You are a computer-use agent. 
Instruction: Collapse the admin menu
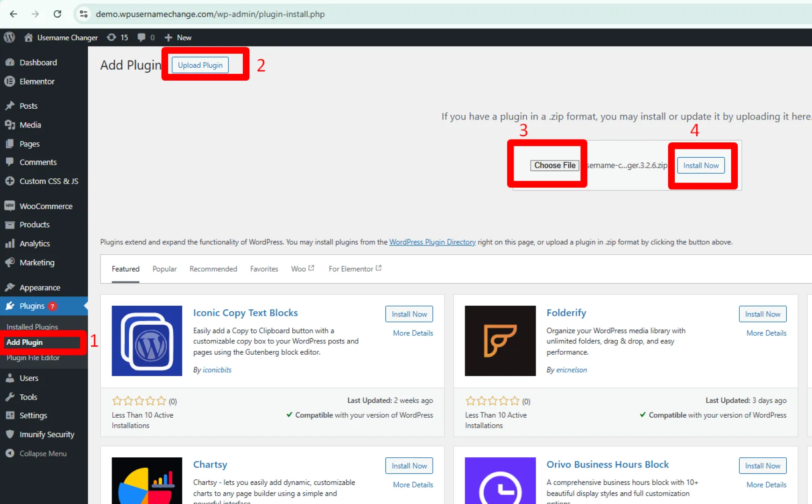(36, 454)
